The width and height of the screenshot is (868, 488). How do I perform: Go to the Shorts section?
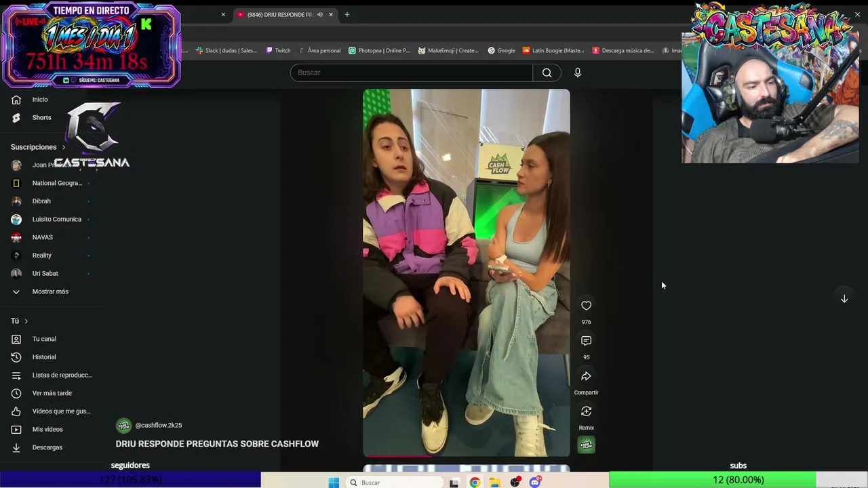pos(41,117)
